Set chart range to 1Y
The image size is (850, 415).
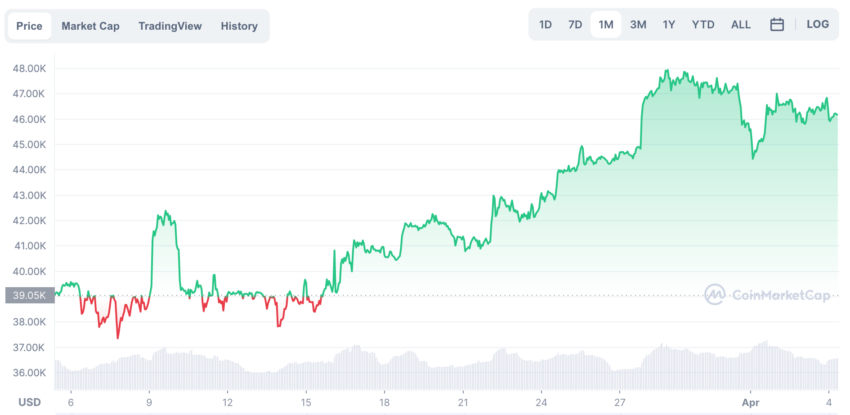point(669,25)
